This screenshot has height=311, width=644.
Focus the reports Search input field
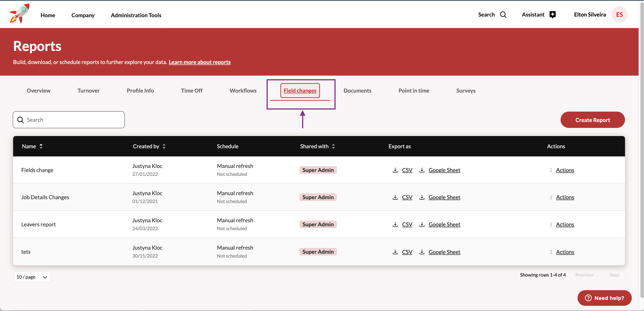coord(73,120)
